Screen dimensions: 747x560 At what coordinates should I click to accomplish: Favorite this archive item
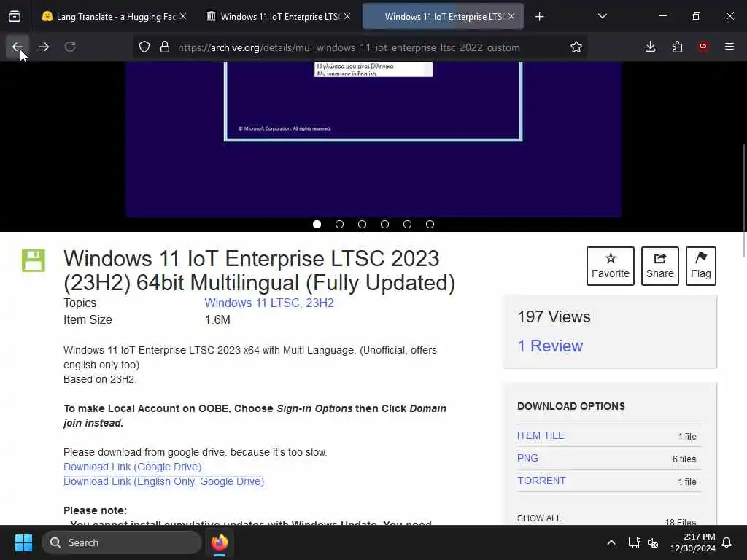point(611,266)
